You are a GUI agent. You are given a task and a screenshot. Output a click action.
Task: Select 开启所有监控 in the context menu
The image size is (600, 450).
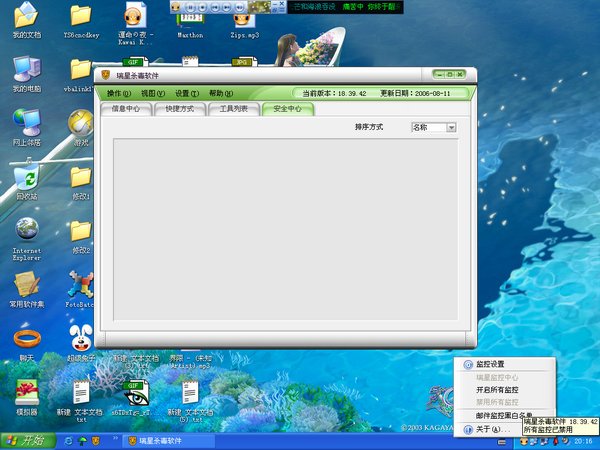pos(504,390)
